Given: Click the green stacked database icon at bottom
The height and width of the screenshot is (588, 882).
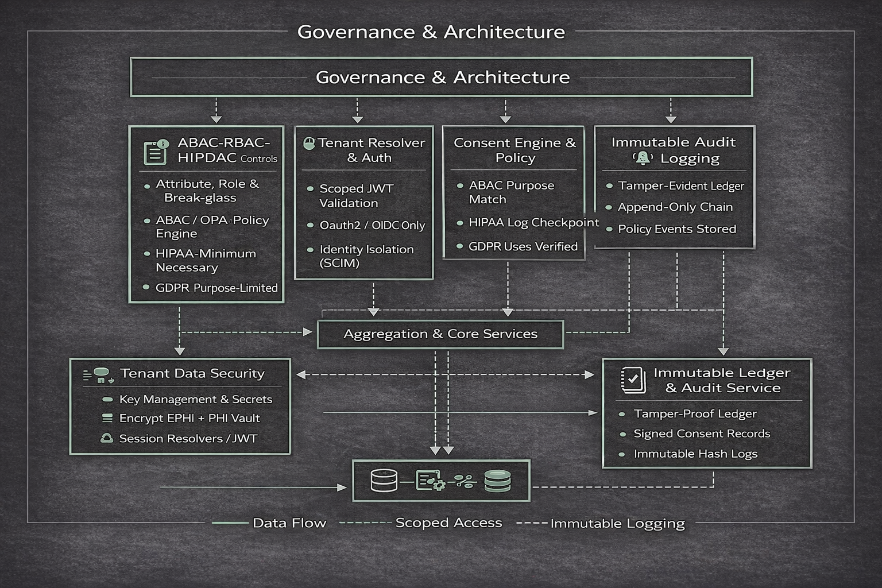Looking at the screenshot, I should tap(497, 481).
